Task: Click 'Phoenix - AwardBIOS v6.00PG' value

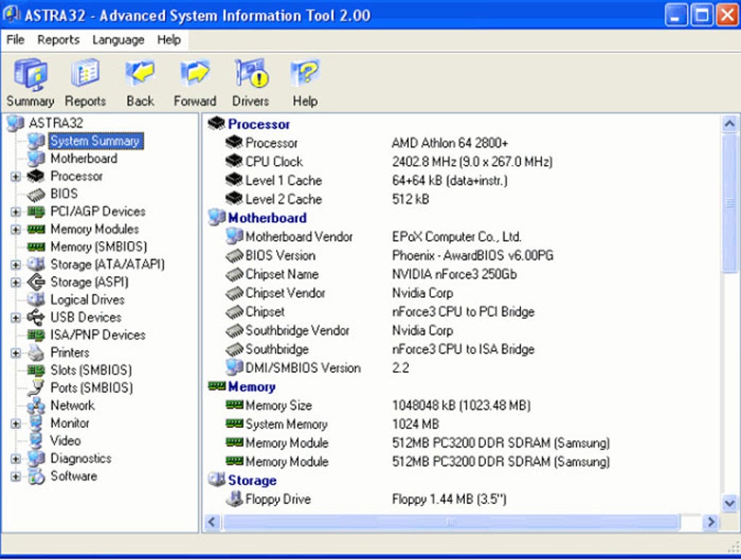Action: pyautogui.click(x=473, y=256)
